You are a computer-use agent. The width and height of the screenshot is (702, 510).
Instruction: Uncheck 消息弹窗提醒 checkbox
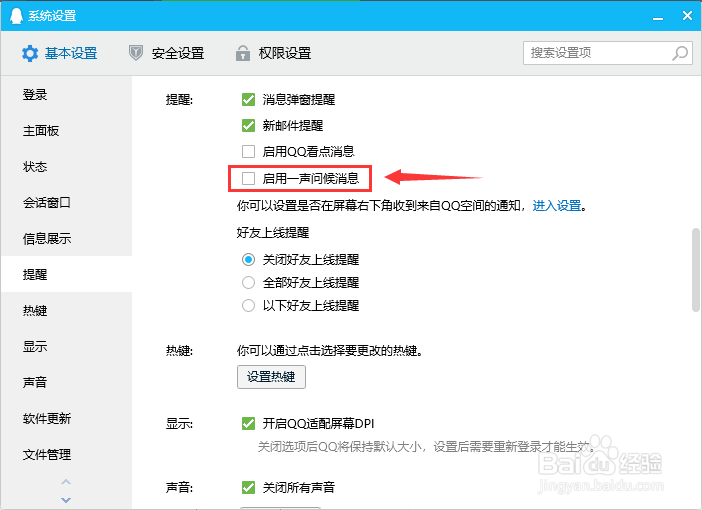[x=248, y=99]
